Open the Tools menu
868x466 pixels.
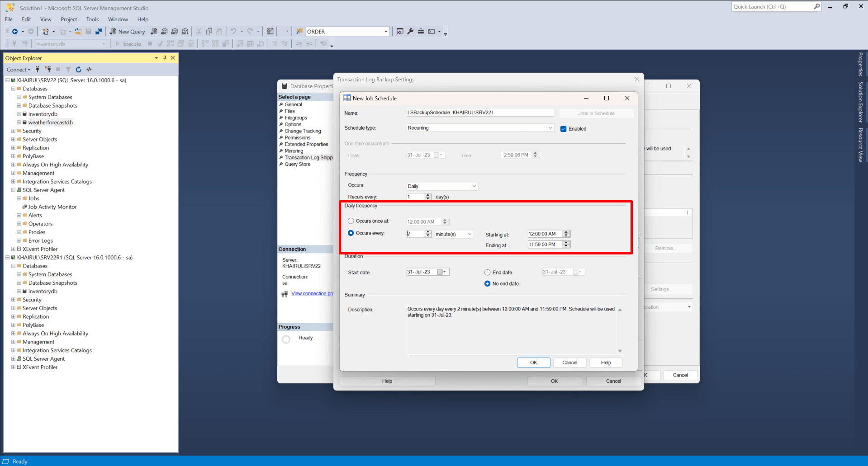click(x=92, y=19)
